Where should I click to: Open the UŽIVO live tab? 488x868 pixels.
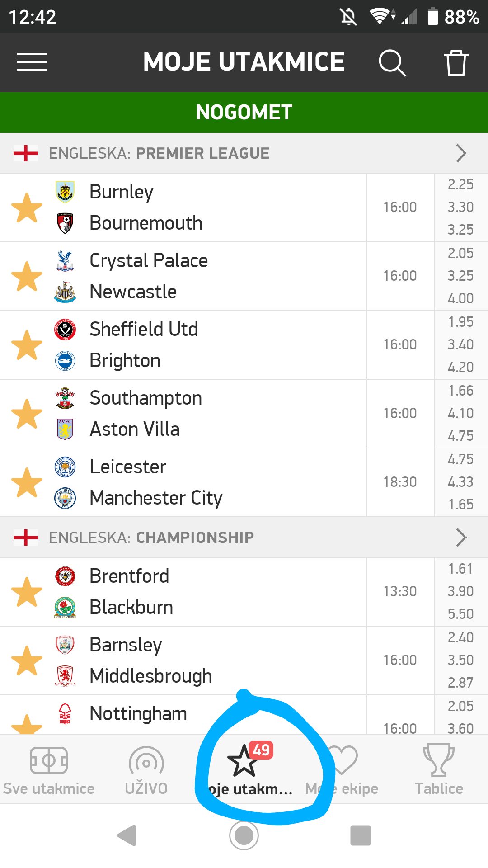146,771
